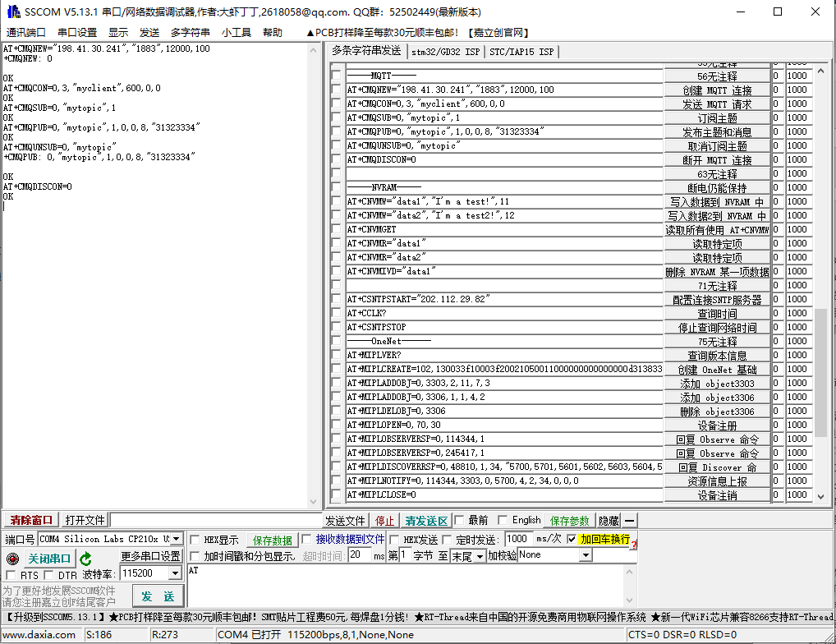The image size is (836, 644).
Task: Click the 清除窗口 button
Action: [x=31, y=520]
